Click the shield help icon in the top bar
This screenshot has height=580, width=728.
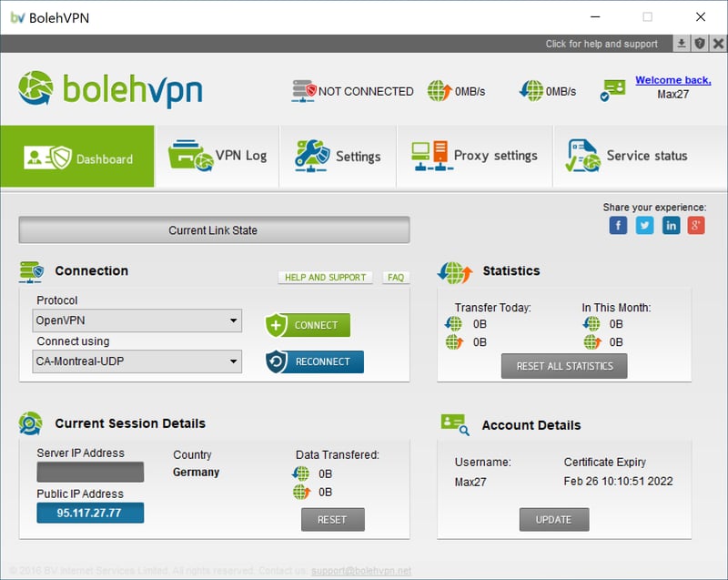[700, 44]
